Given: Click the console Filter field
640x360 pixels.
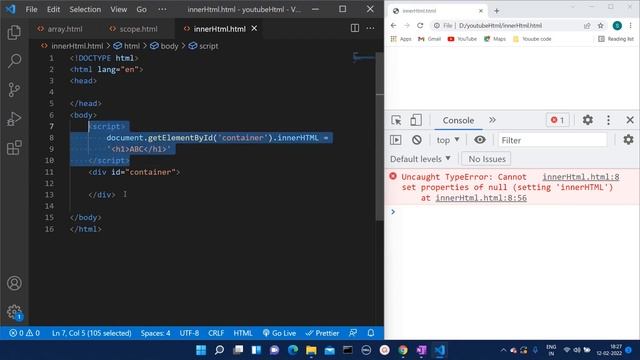Looking at the screenshot, I should [x=552, y=140].
